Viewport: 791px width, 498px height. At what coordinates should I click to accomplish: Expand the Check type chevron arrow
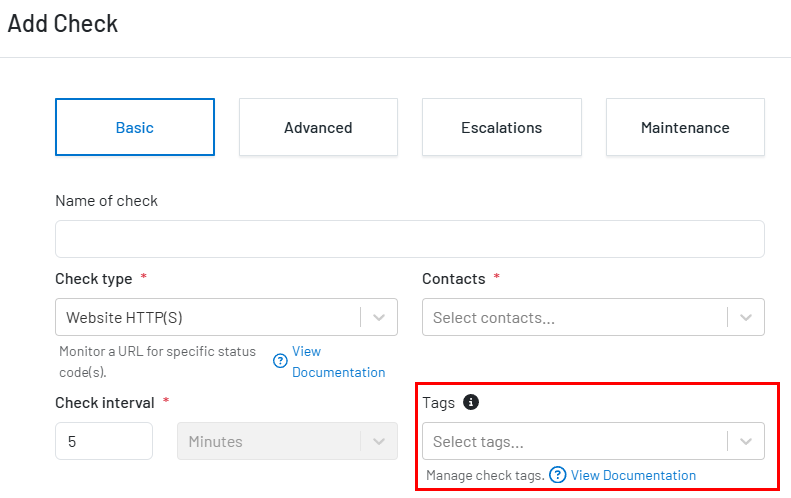[x=379, y=317]
